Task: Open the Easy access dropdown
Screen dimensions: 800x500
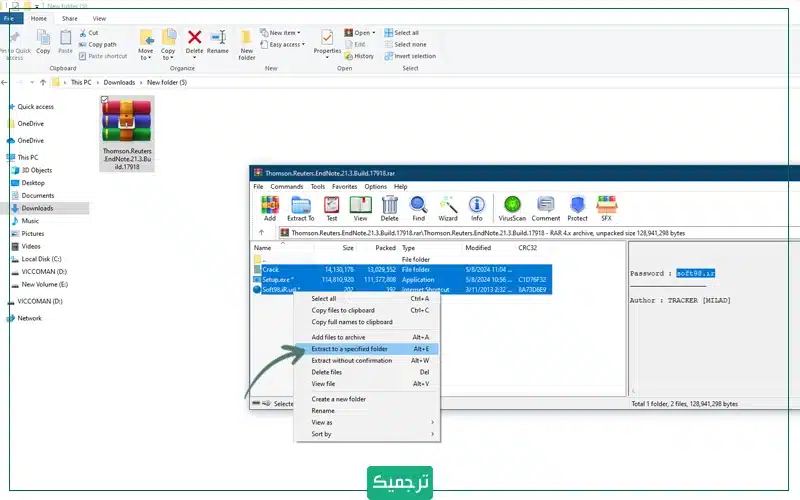Action: pyautogui.click(x=283, y=44)
